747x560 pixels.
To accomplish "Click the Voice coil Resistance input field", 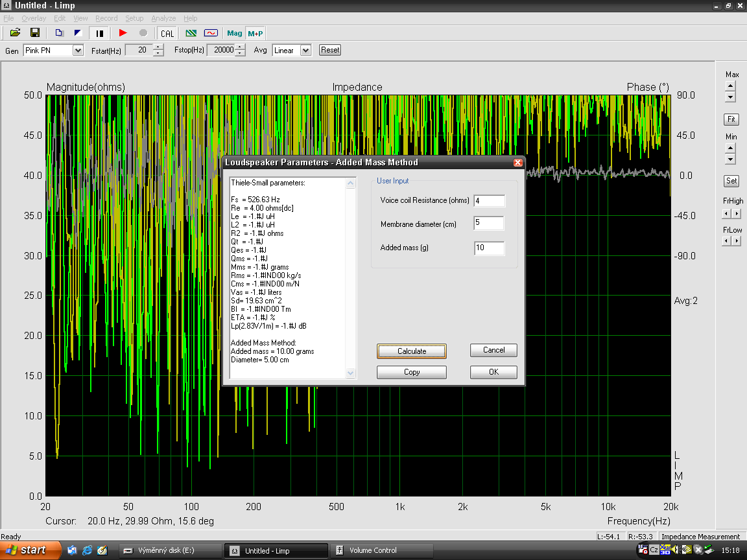I will click(x=489, y=201).
